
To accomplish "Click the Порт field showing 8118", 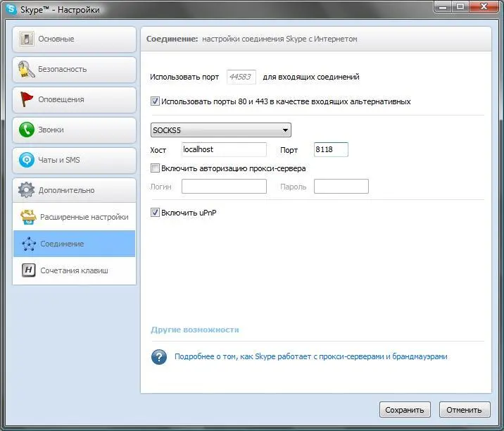I will pyautogui.click(x=330, y=149).
